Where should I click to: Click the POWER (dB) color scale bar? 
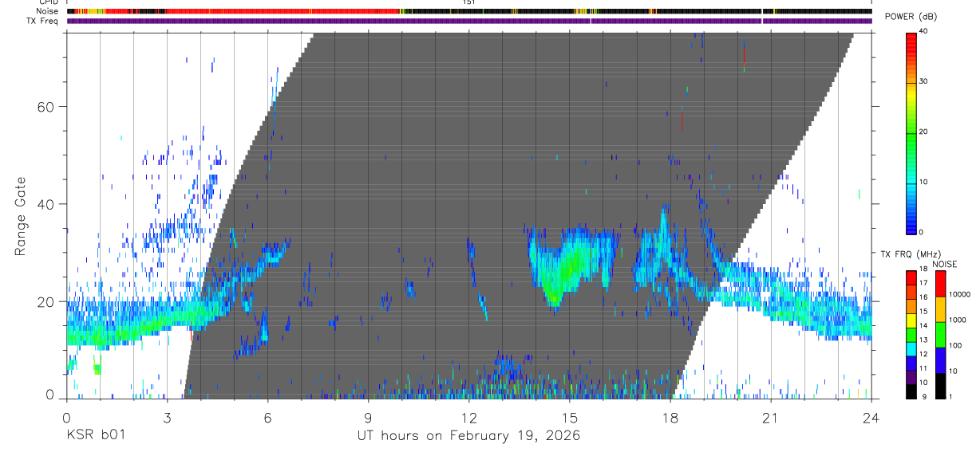pos(911,132)
